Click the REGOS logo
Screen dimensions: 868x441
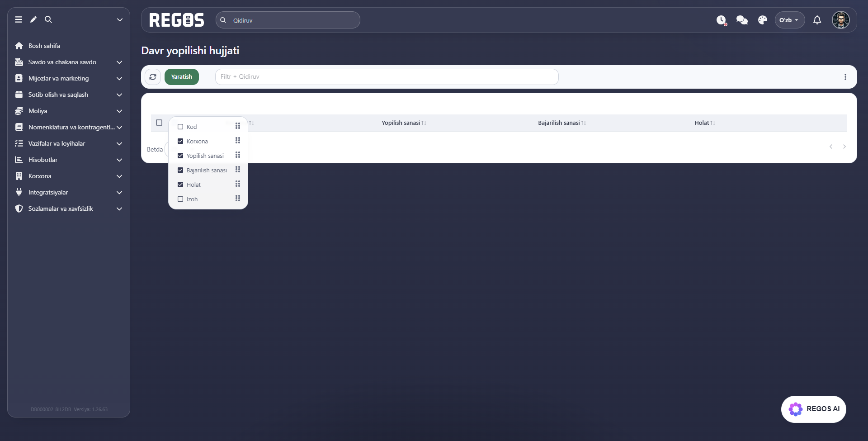click(177, 20)
